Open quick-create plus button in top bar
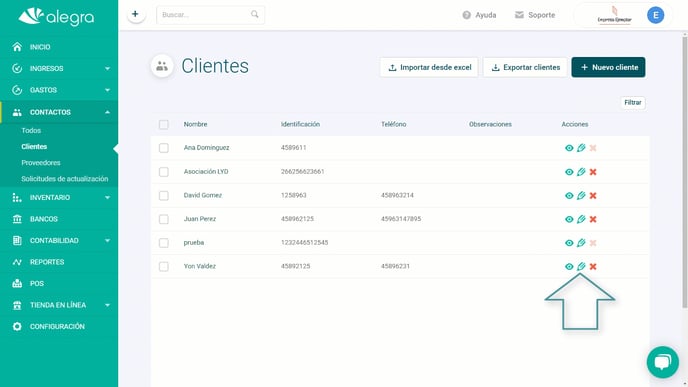 point(136,14)
